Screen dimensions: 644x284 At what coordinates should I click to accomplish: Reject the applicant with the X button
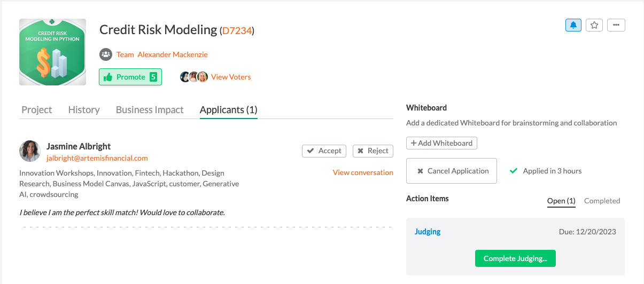[373, 151]
